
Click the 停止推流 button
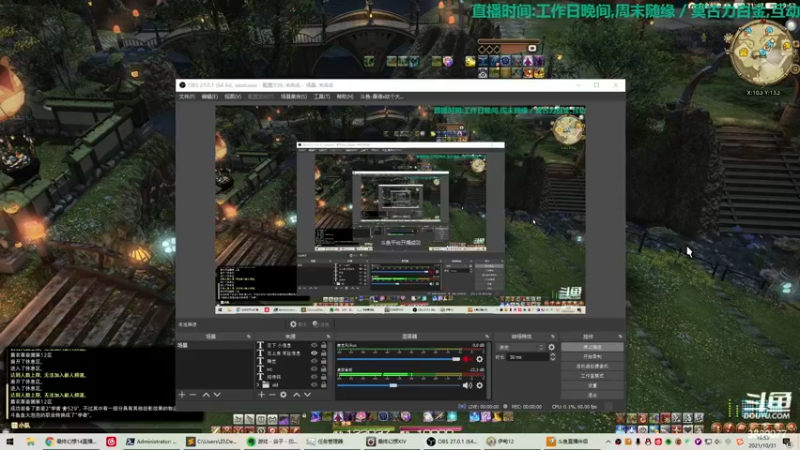click(x=592, y=347)
